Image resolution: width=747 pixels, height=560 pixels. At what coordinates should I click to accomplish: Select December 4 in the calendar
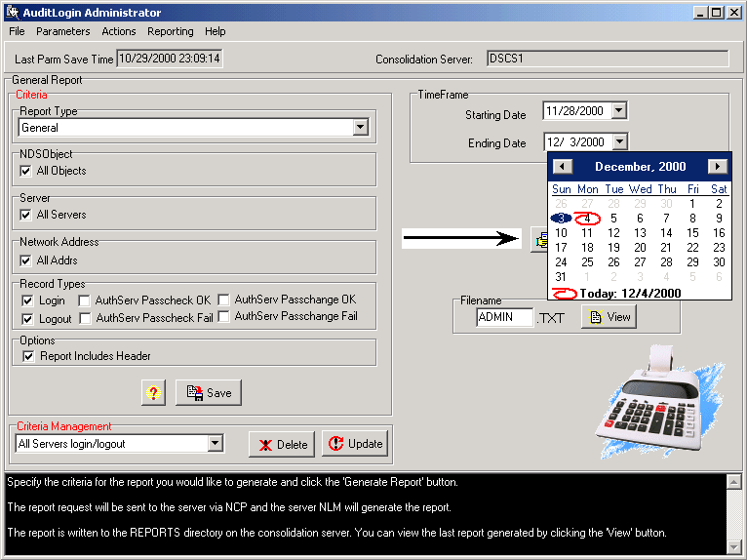(587, 219)
